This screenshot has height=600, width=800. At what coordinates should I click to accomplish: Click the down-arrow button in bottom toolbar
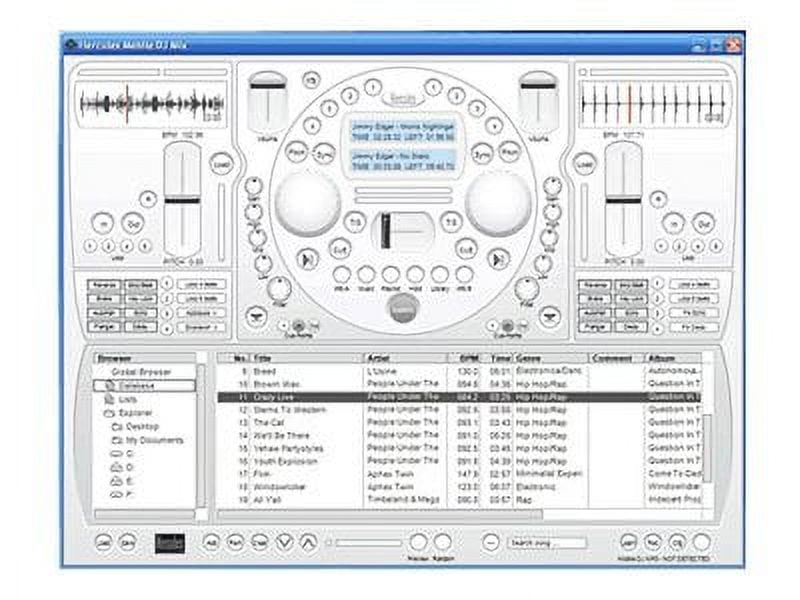[x=285, y=542]
